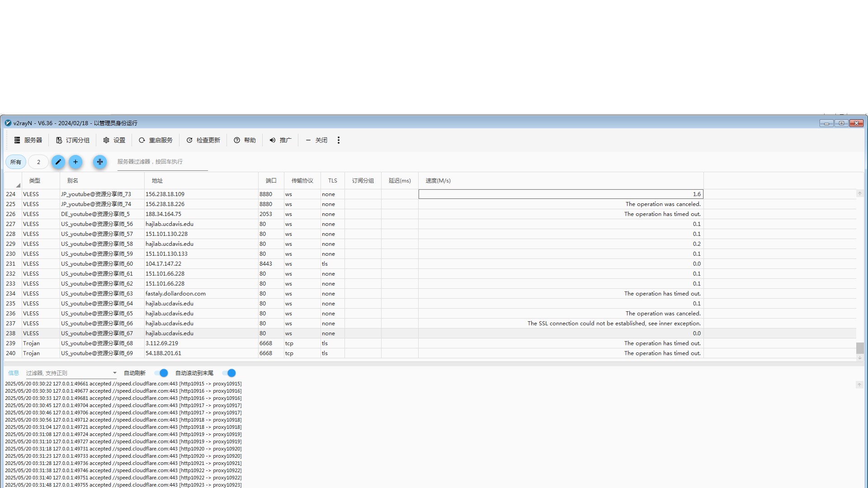
Task: Sort by the 延迟(ms) column header
Action: [400, 181]
